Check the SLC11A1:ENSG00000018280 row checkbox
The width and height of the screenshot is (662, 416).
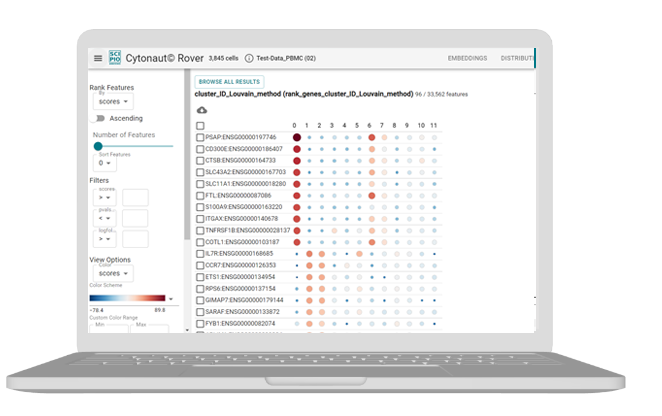tap(201, 184)
